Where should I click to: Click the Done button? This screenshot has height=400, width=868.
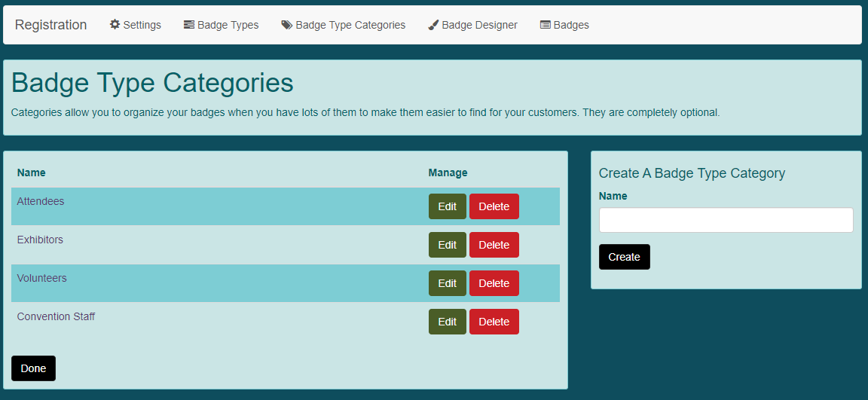[33, 368]
